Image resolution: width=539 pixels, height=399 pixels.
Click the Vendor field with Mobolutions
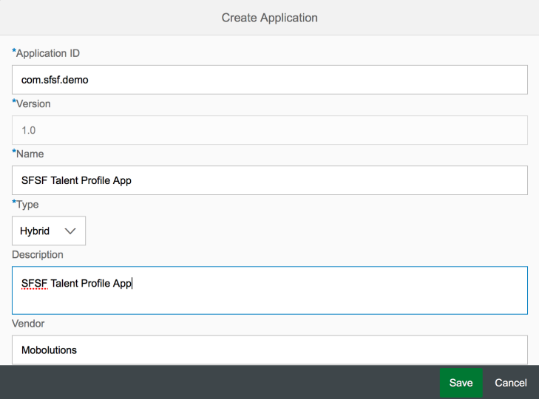[x=270, y=350]
